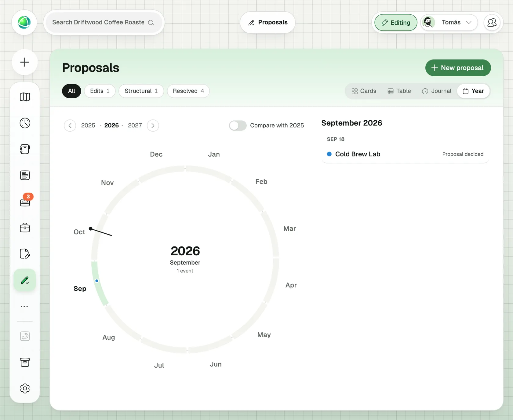Open the inbox icon with badge 3
The height and width of the screenshot is (420, 513).
click(25, 202)
